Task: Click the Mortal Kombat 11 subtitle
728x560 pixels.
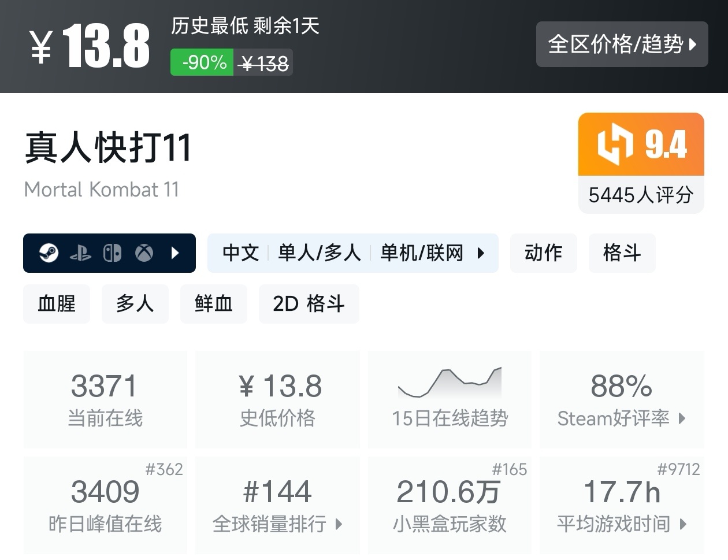Action: (102, 190)
